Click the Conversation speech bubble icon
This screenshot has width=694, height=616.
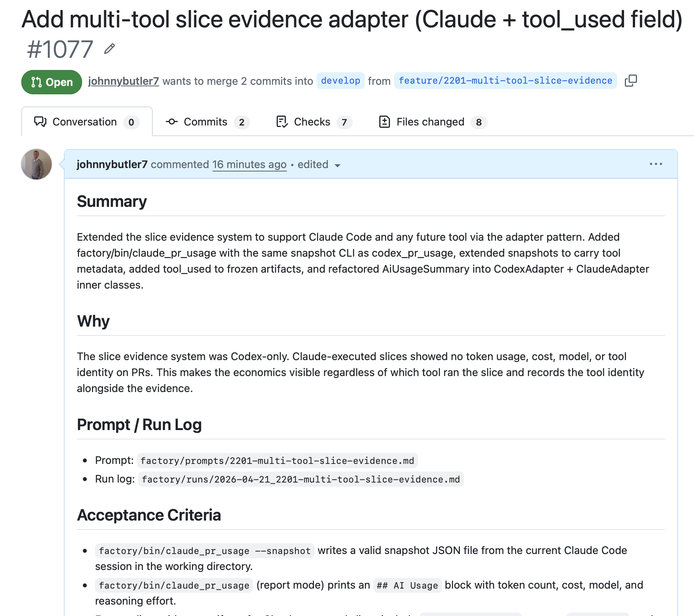(40, 122)
